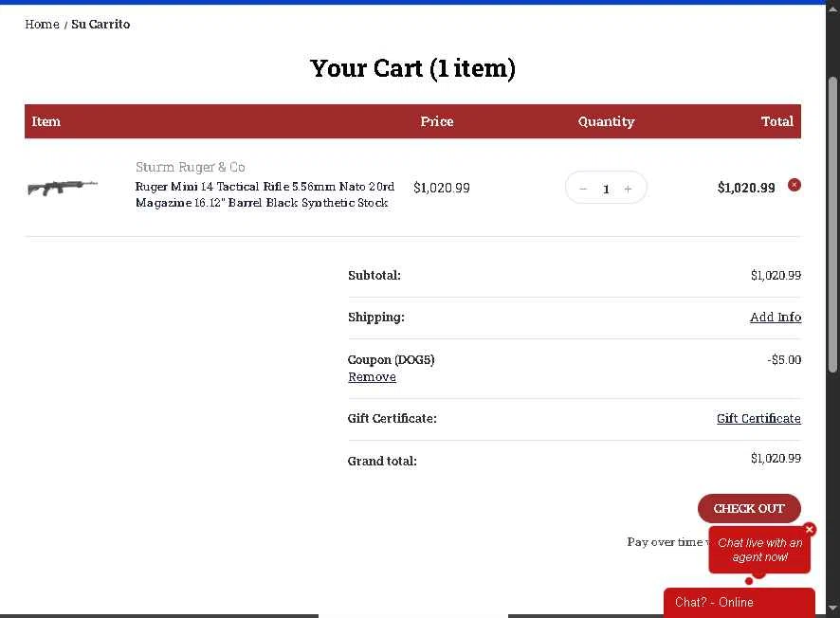Click the Su Carrito breadcrumb
Viewport: 840px width, 618px height.
(100, 24)
